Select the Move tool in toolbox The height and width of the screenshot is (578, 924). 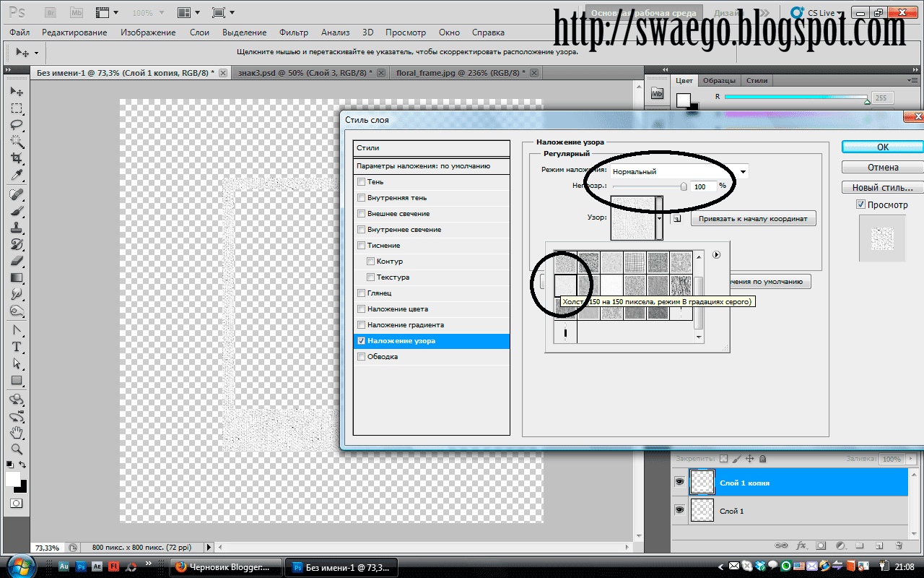[x=17, y=92]
